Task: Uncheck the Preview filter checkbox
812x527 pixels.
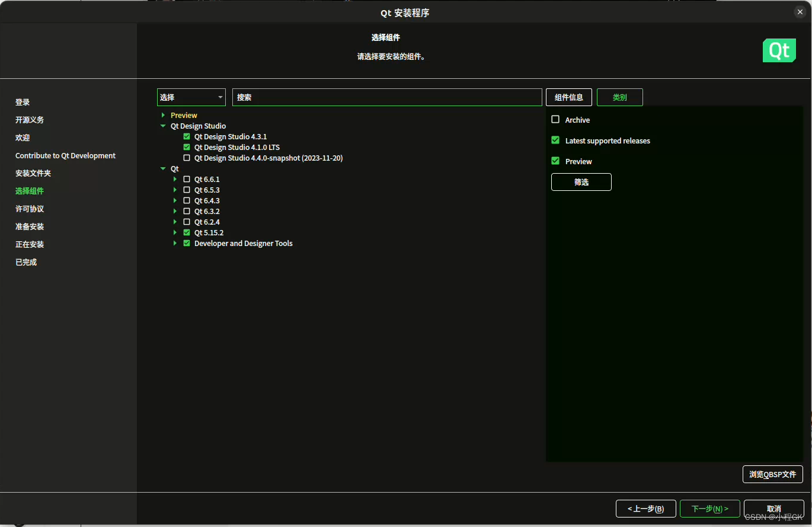Action: (555, 161)
